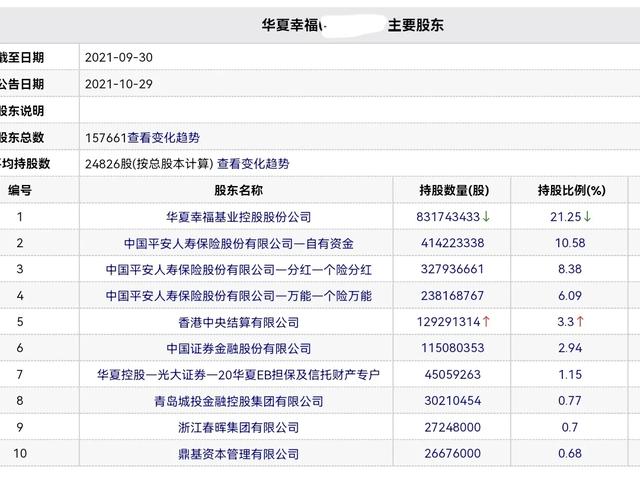640x479 pixels.
Task: Select percentage value 1.15
Action: pyautogui.click(x=570, y=375)
